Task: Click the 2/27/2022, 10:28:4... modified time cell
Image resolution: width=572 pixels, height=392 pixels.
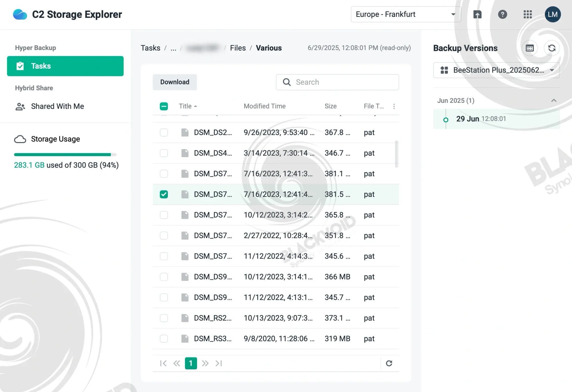Action: coord(278,235)
